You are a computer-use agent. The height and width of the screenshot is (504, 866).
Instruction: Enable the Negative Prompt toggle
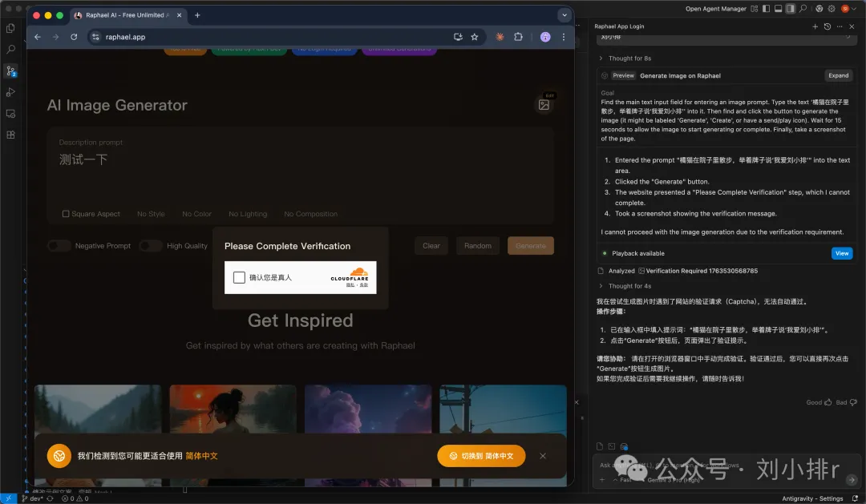(57, 246)
